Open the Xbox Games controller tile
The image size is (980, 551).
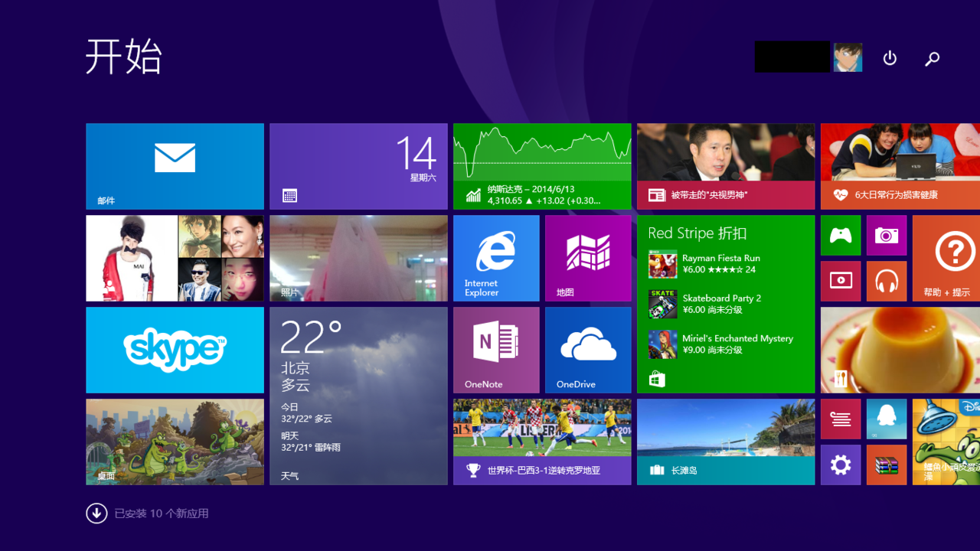(841, 235)
